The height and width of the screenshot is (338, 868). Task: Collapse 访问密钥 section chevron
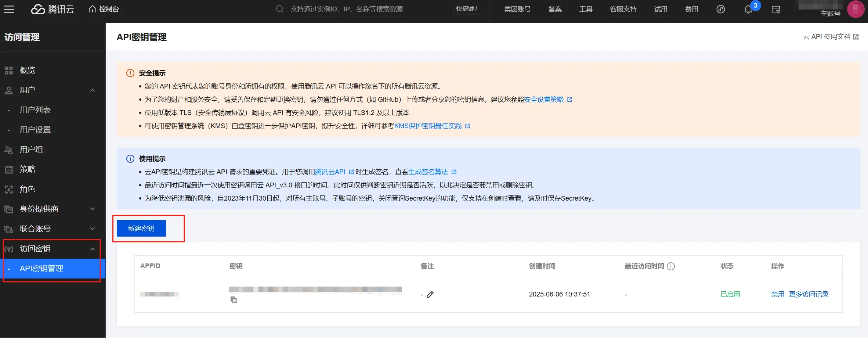click(x=93, y=249)
